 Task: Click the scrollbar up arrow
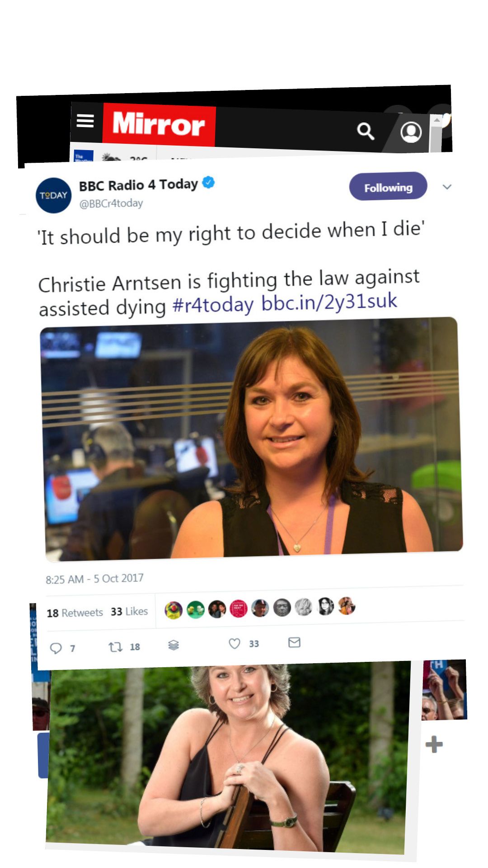[x=436, y=120]
